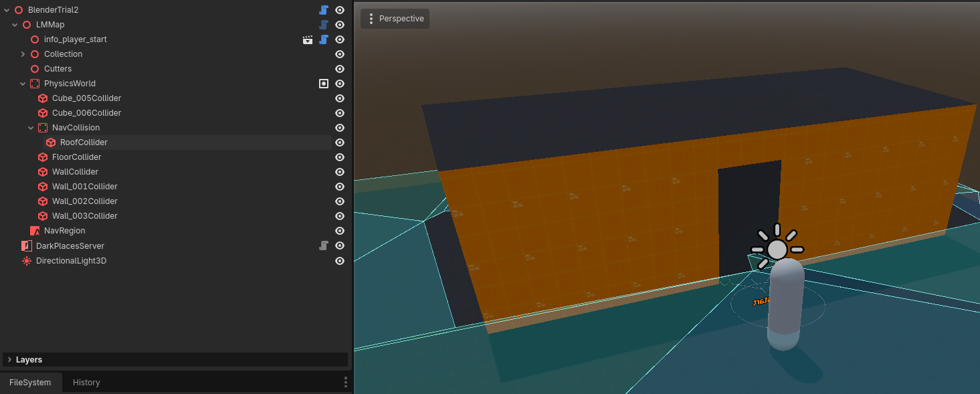Viewport: 980px width, 394px height.
Task: Click Wall_002Collider shape icon
Action: pos(43,201)
